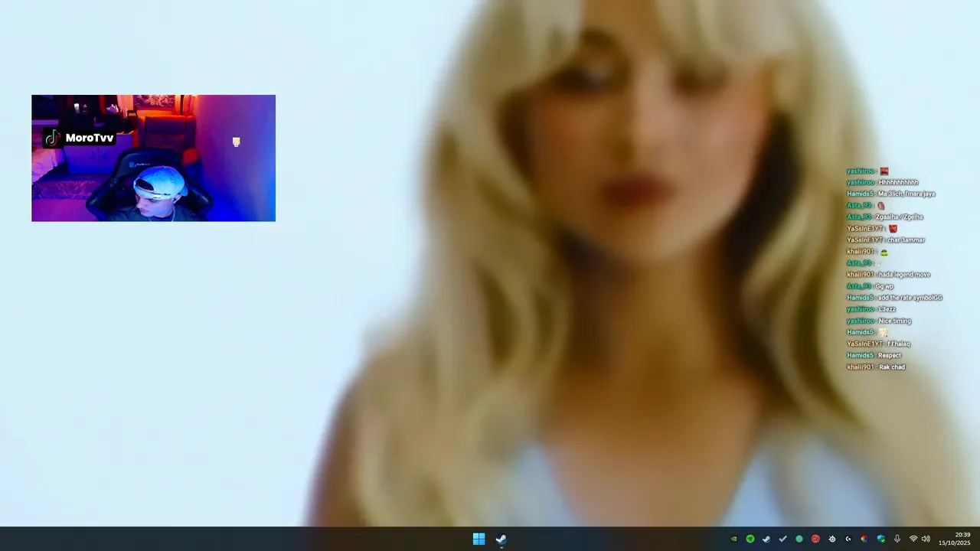The width and height of the screenshot is (980, 551).
Task: Click the microphone tray icon
Action: coord(897,539)
